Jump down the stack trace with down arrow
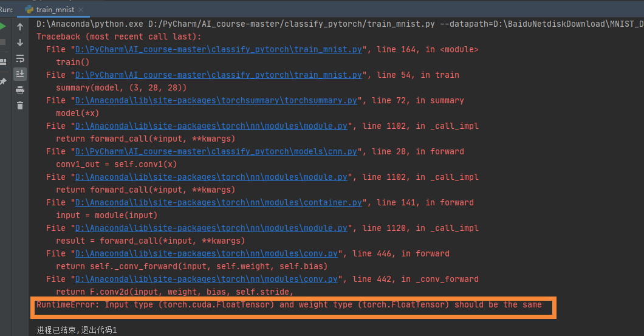644x336 pixels. click(19, 43)
